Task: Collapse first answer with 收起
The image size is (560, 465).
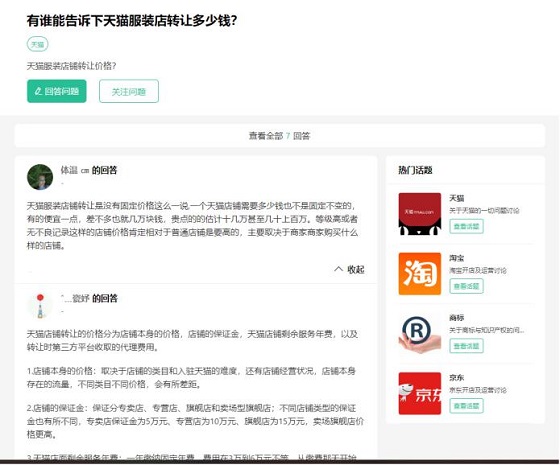Action: (x=349, y=269)
